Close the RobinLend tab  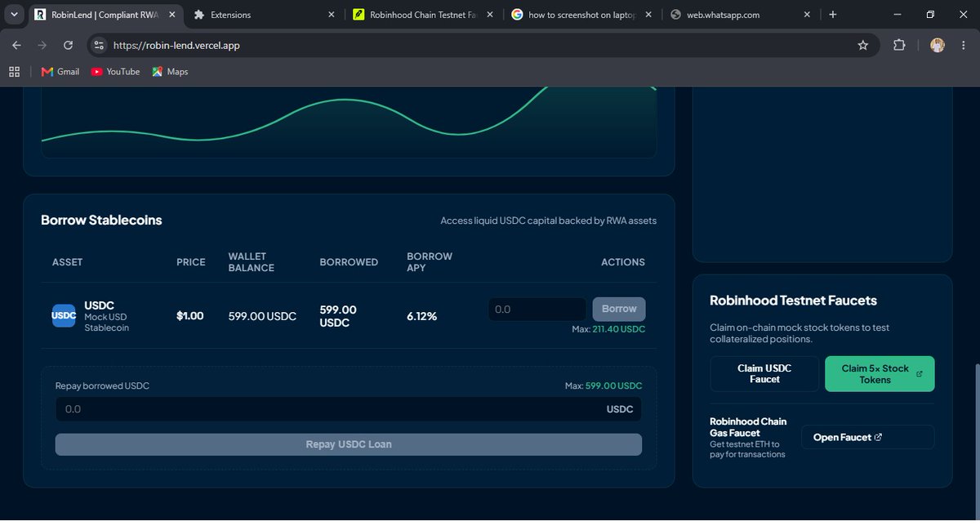pos(171,15)
